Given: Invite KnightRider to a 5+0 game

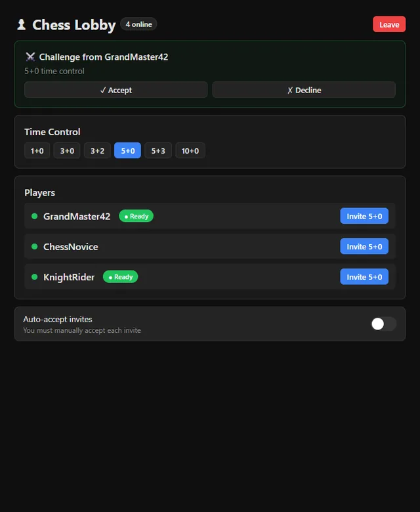Looking at the screenshot, I should 364,277.
